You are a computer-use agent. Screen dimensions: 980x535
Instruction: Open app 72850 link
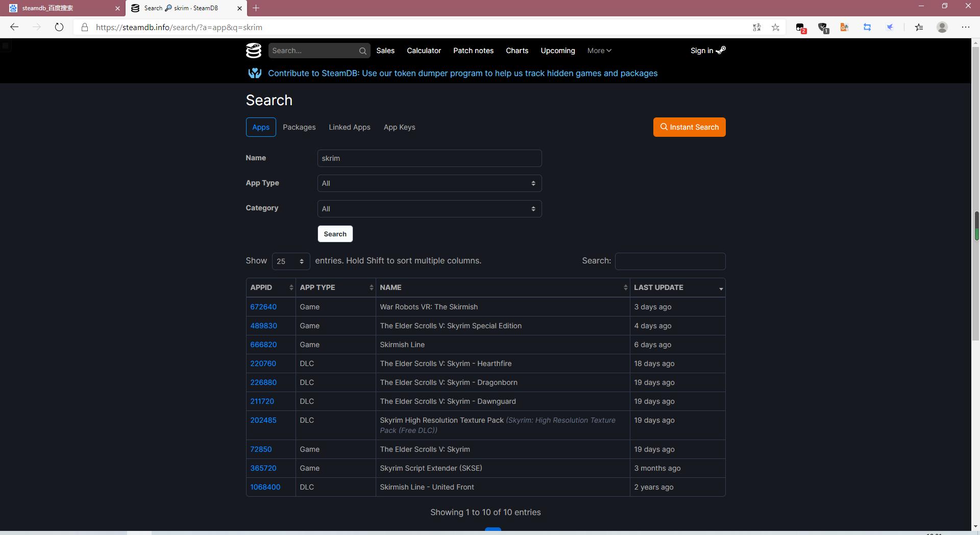point(261,449)
